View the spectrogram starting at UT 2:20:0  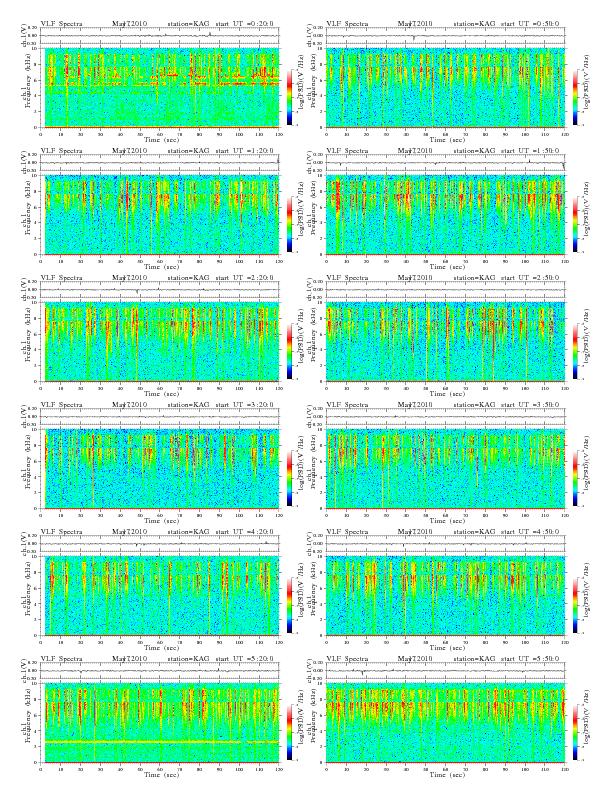coord(162,341)
